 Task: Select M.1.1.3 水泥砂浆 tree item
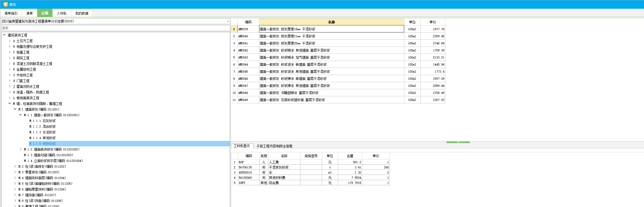coord(42,132)
